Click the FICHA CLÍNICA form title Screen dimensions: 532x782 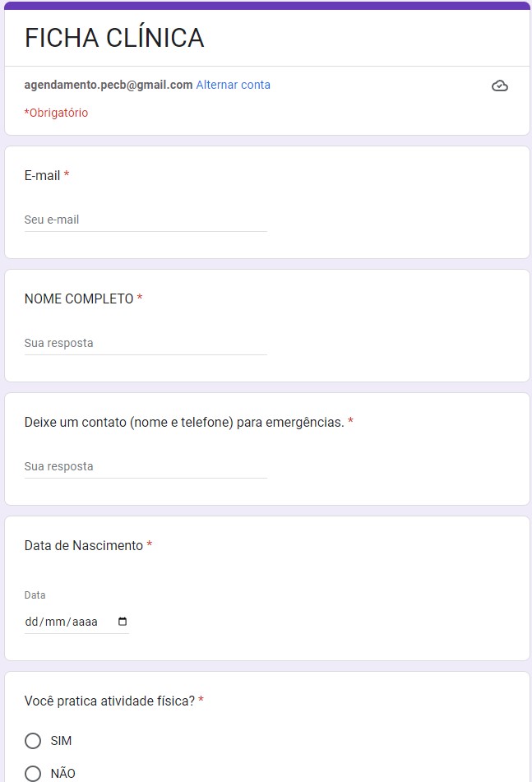[x=114, y=38]
